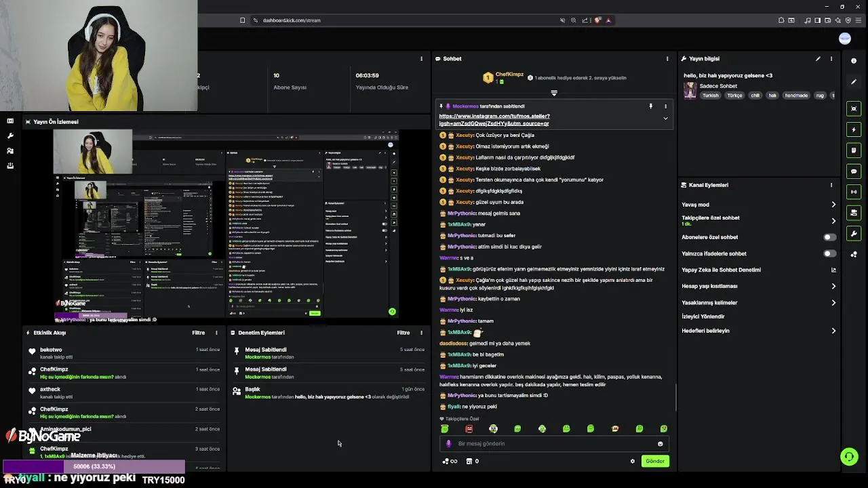Open the pinned message options menu

coord(665,106)
